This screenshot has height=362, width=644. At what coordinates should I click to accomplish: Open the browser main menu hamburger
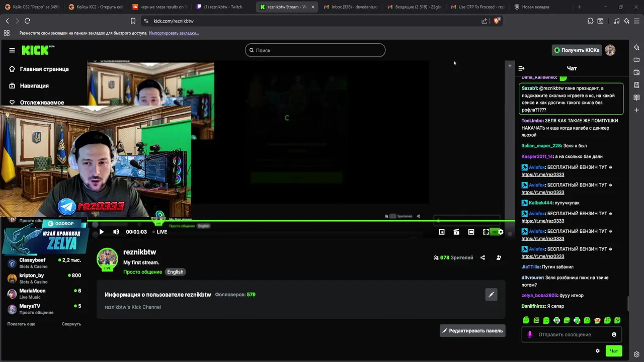click(x=636, y=21)
